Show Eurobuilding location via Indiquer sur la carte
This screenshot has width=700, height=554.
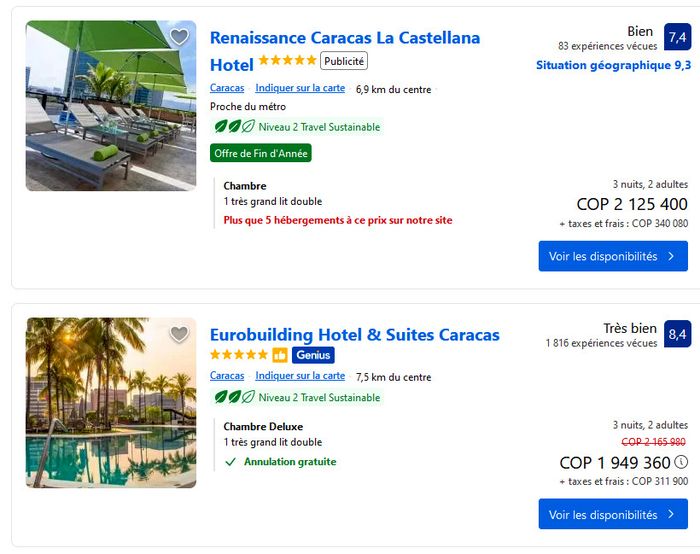300,376
